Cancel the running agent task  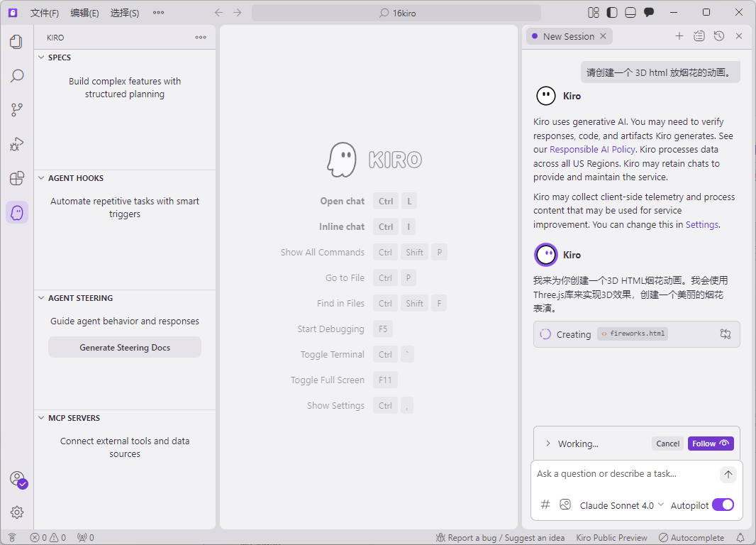pyautogui.click(x=667, y=444)
